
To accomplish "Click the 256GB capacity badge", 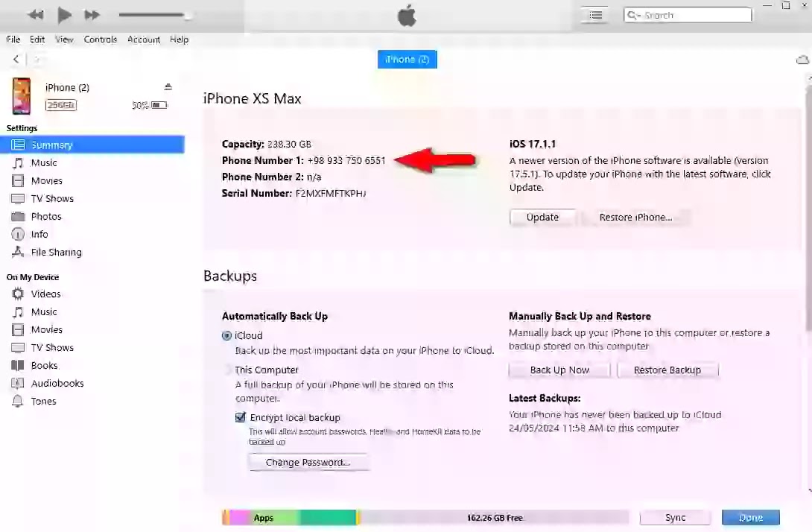I will pyautogui.click(x=61, y=105).
